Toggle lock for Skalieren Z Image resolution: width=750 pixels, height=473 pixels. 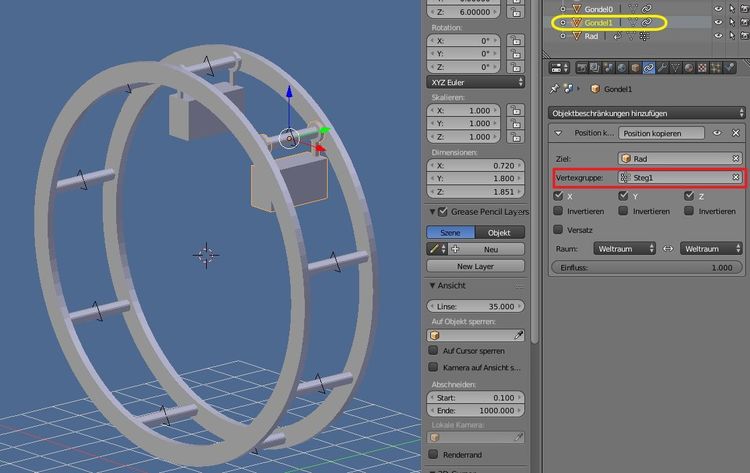coord(516,137)
